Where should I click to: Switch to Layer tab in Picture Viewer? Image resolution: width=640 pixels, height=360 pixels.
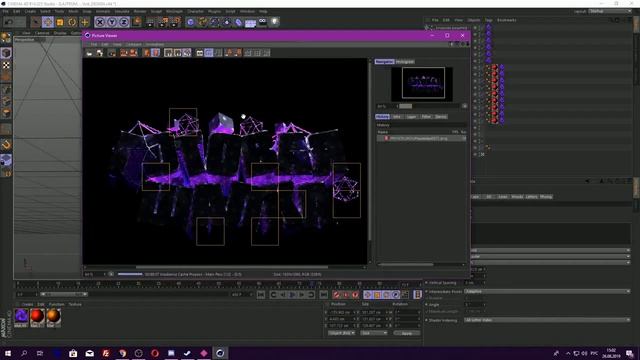click(411, 117)
